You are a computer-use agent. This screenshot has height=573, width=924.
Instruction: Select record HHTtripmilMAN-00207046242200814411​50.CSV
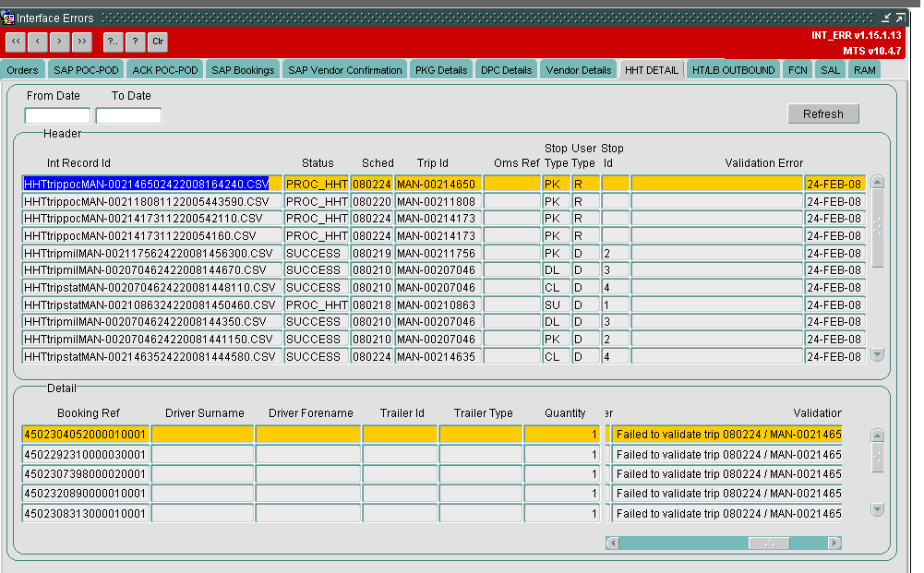click(152, 340)
